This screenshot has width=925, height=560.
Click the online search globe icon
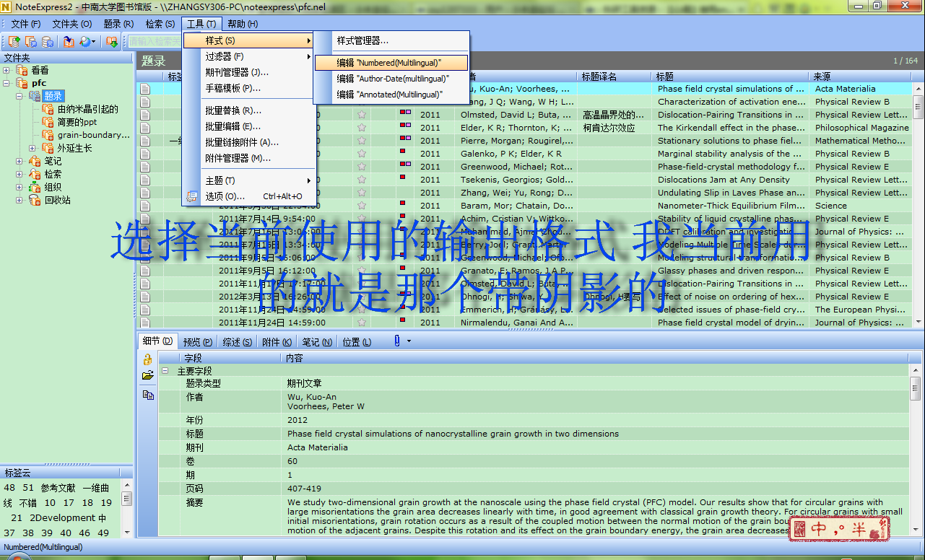pyautogui.click(x=85, y=42)
